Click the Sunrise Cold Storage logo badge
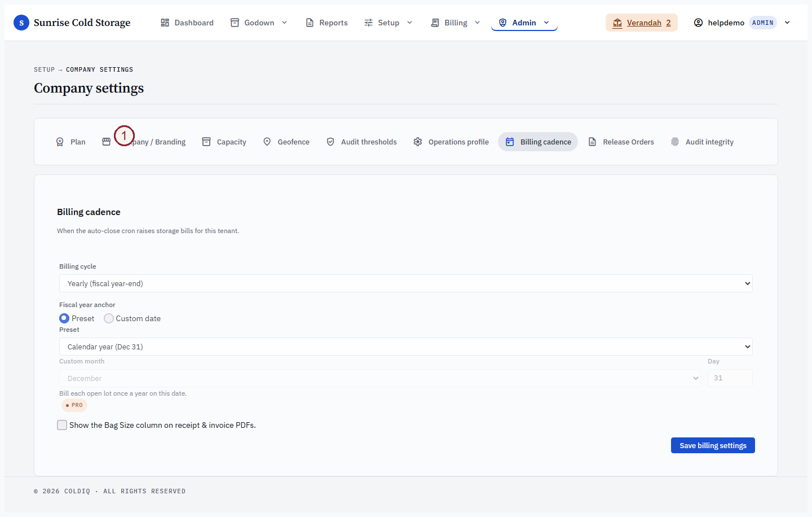Image resolution: width=812 pixels, height=517 pixels. click(x=21, y=23)
